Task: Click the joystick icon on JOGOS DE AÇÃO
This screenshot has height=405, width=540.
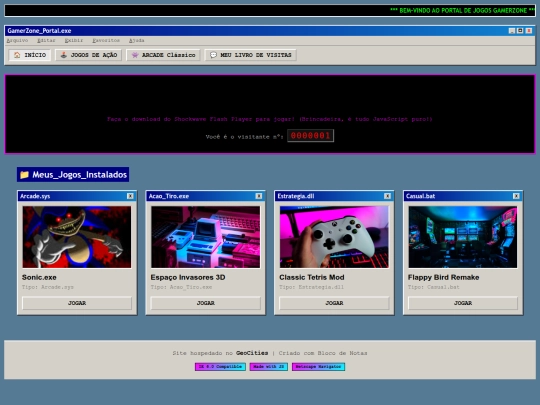Action: pyautogui.click(x=63, y=55)
